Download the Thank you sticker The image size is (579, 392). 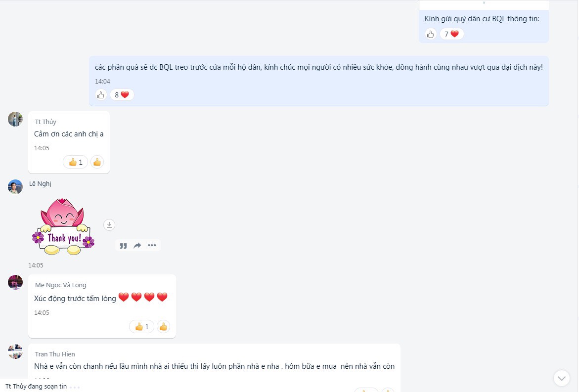109,225
